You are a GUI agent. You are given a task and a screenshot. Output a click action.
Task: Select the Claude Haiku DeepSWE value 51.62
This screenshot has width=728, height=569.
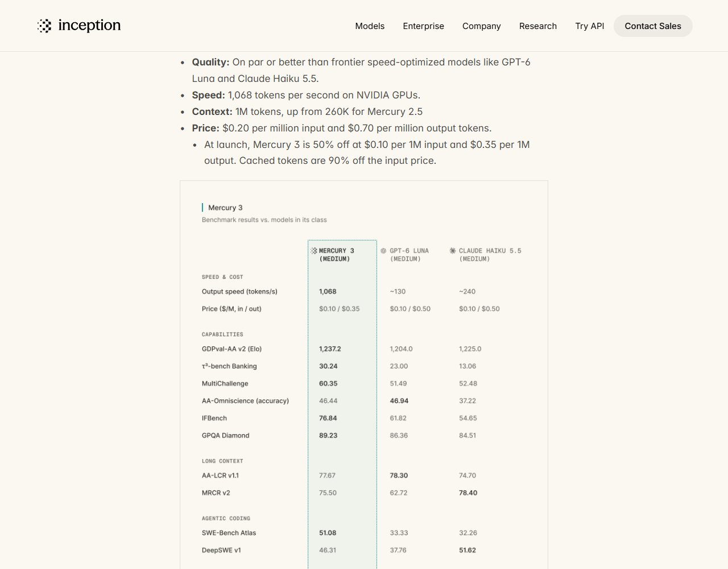(x=468, y=550)
